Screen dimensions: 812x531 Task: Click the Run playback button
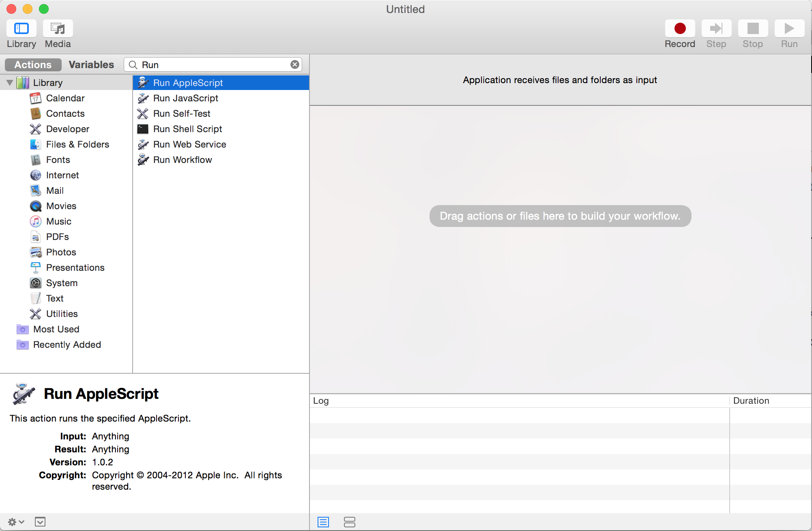pyautogui.click(x=789, y=29)
